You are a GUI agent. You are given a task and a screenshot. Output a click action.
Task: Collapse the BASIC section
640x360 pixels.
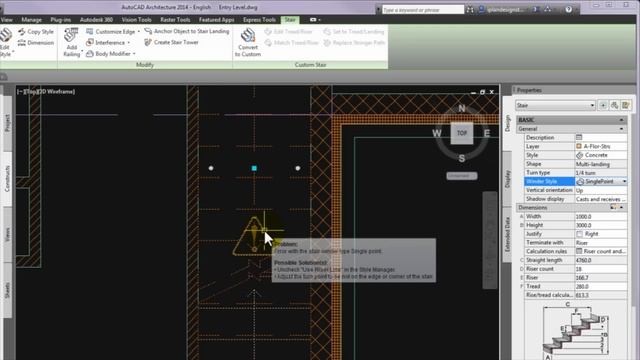point(621,120)
